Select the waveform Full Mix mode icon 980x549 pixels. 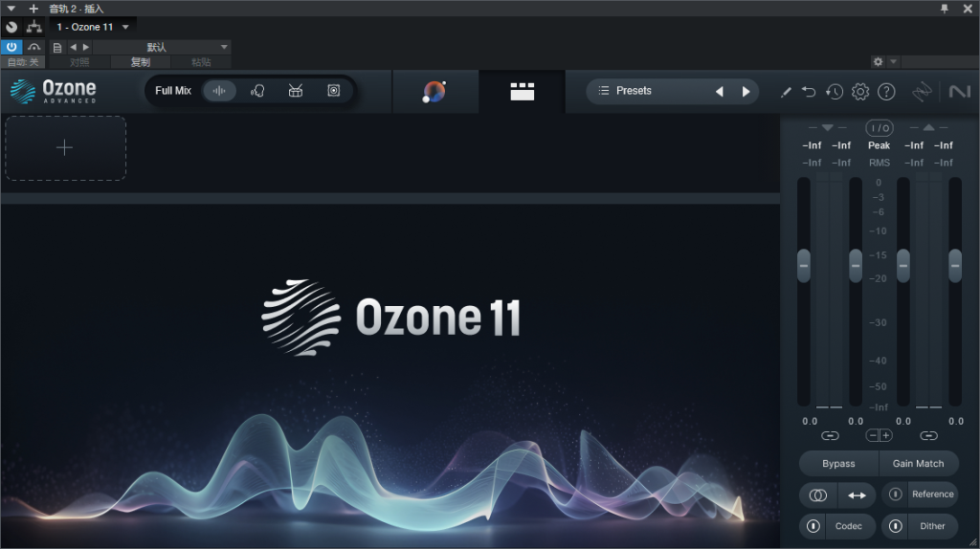(219, 91)
